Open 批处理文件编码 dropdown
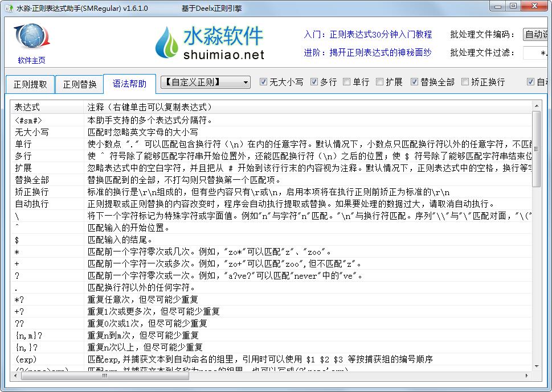 535,35
